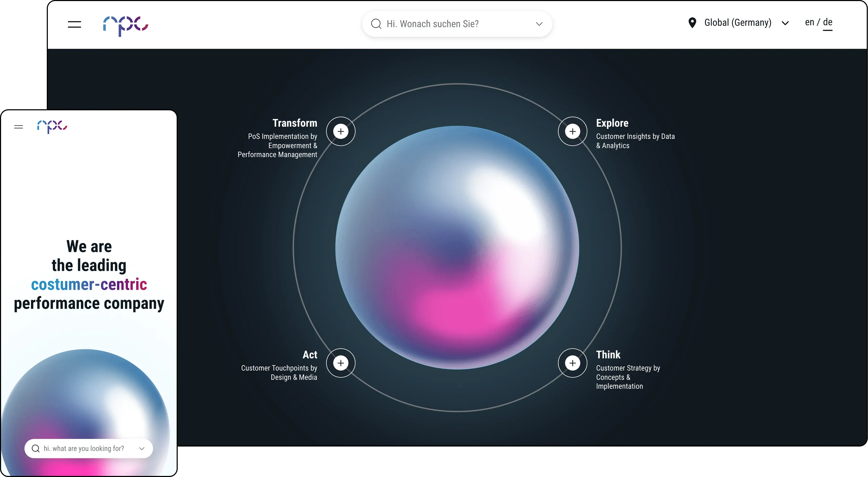Switch language to 'de'
This screenshot has width=868, height=477.
[x=828, y=22]
